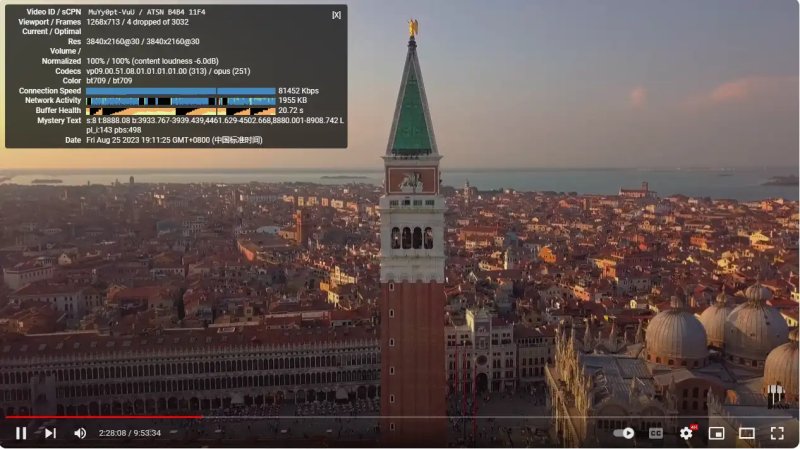The height and width of the screenshot is (449, 800).
Task: Go fullscreen with the corner icon
Action: 777,433
